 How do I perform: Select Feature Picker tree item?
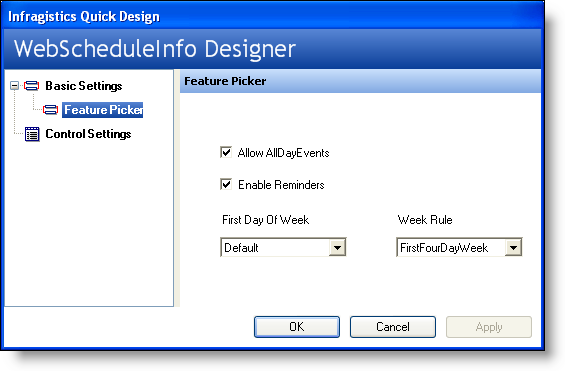coord(103,110)
